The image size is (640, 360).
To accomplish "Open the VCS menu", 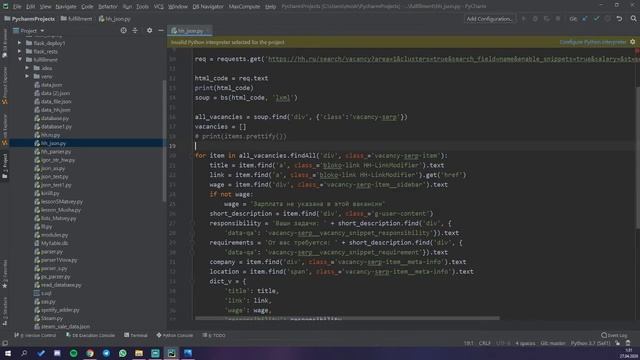I will 158,7.
